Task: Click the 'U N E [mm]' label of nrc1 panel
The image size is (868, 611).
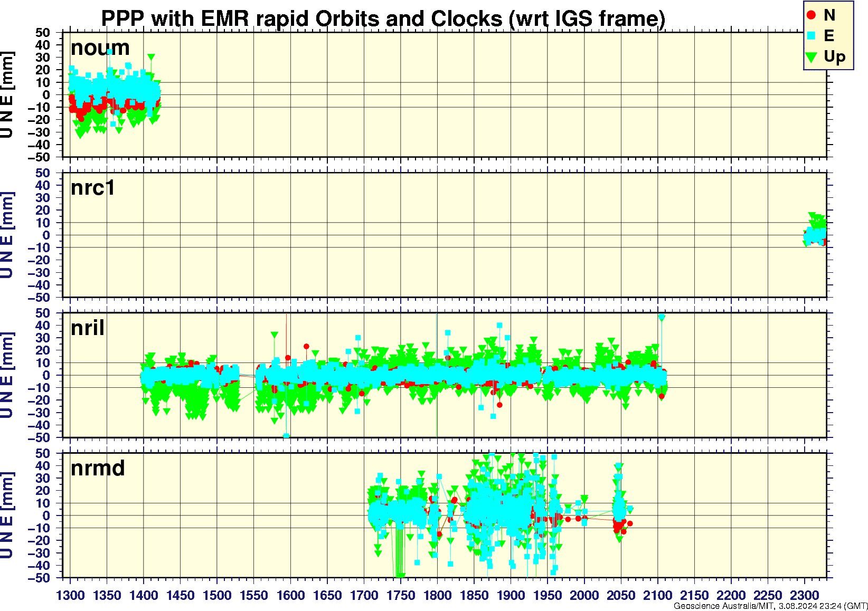Action: coord(7,235)
